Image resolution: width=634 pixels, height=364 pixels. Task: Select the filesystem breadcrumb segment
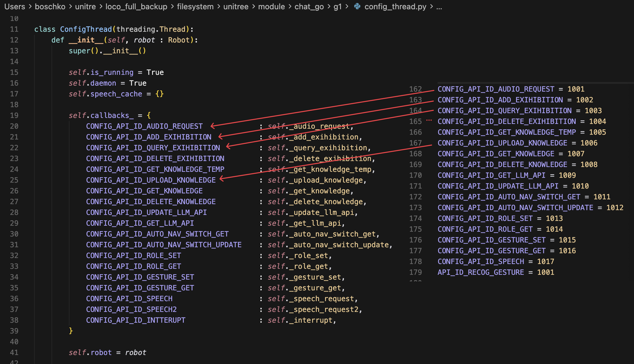pos(195,7)
